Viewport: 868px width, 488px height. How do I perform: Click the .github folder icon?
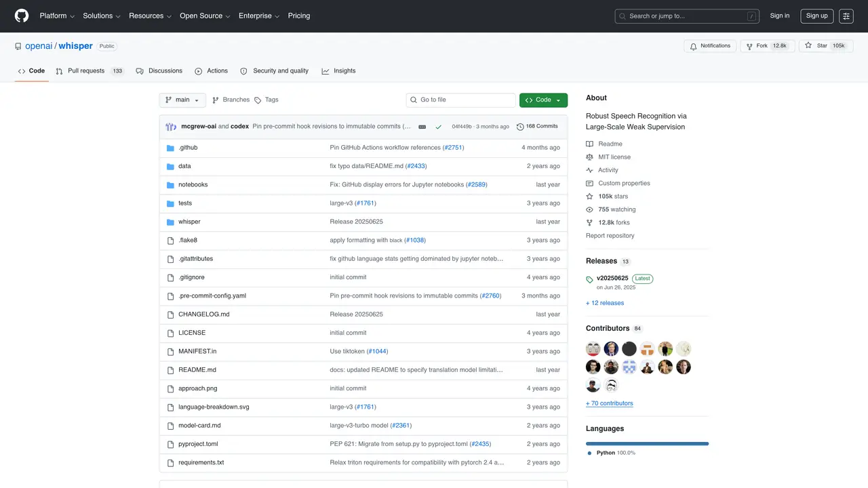171,148
